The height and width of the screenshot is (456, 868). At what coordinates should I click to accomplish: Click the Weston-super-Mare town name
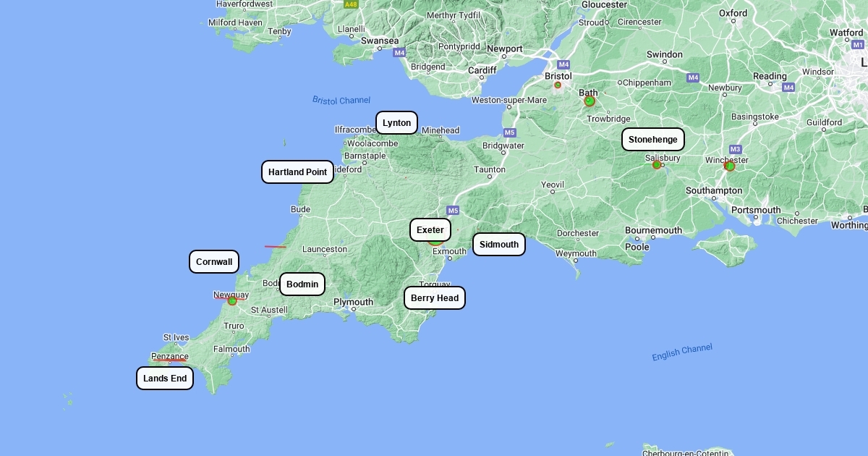pyautogui.click(x=509, y=100)
